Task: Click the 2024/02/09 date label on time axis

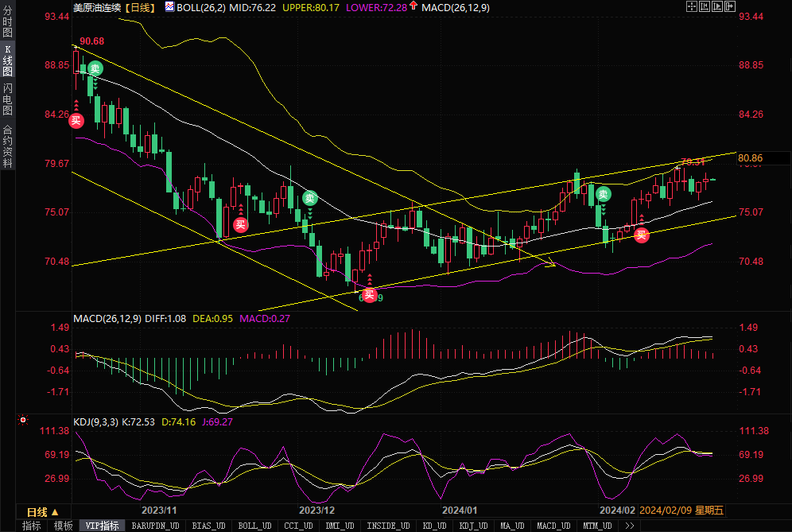Action: click(x=666, y=511)
